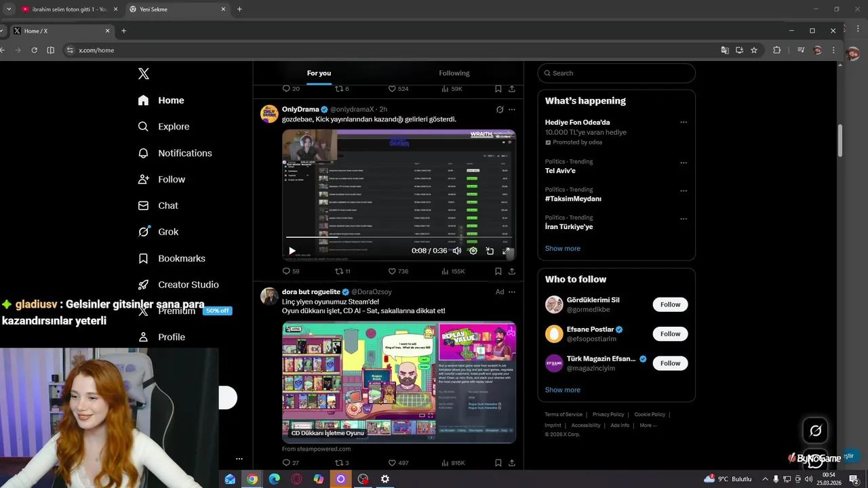Screen dimensions: 868x488
Task: Open the media control icon in toolbar
Action: (x=801, y=50)
